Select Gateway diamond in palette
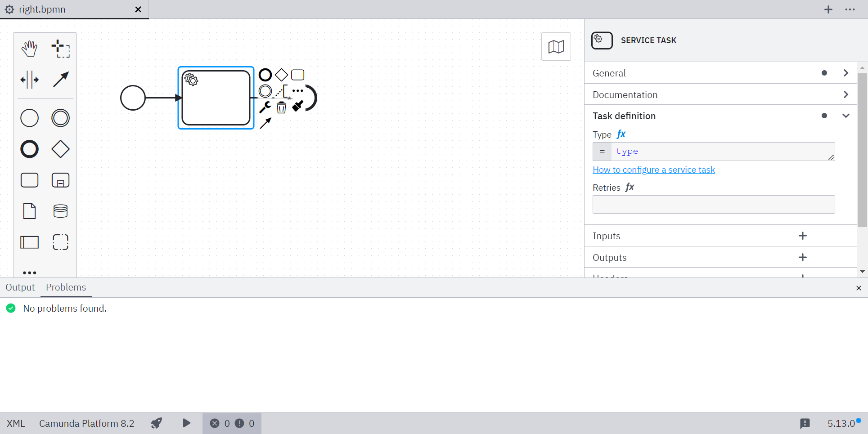The image size is (868, 434). pos(60,149)
